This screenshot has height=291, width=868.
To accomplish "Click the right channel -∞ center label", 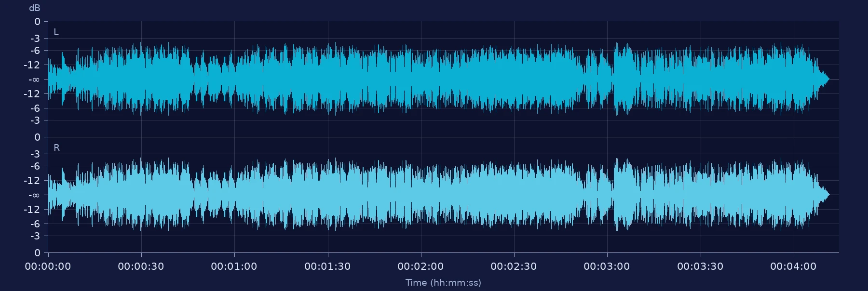I will pos(34,195).
